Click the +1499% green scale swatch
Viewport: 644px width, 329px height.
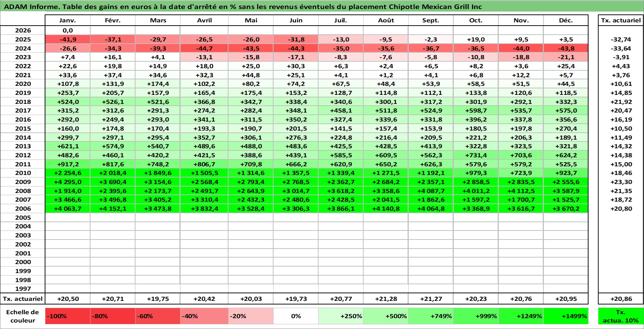pyautogui.click(x=566, y=316)
